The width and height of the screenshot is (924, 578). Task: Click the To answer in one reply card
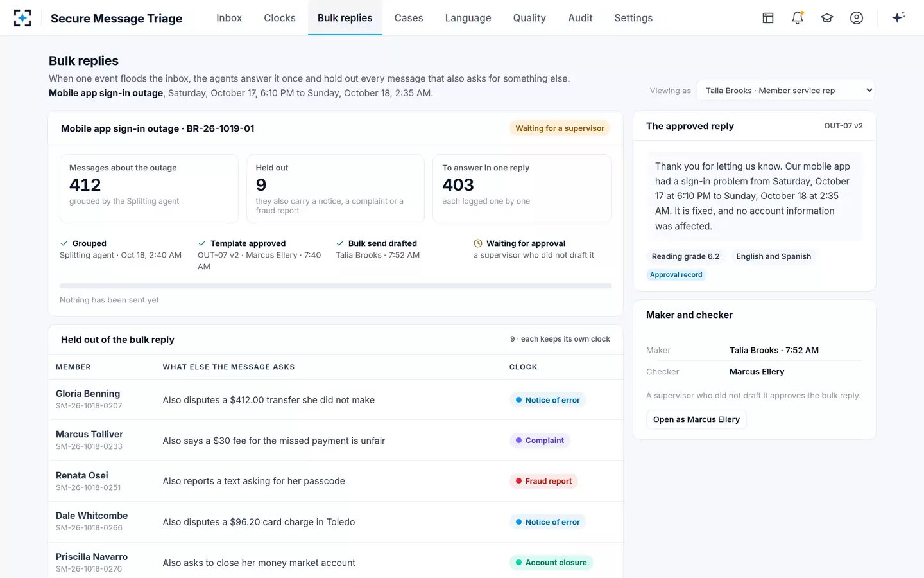click(x=522, y=189)
